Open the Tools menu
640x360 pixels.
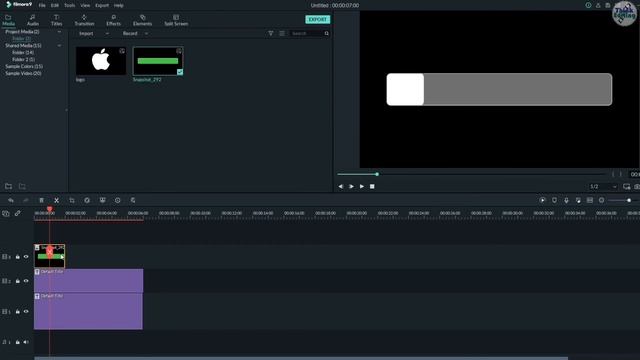[70, 5]
